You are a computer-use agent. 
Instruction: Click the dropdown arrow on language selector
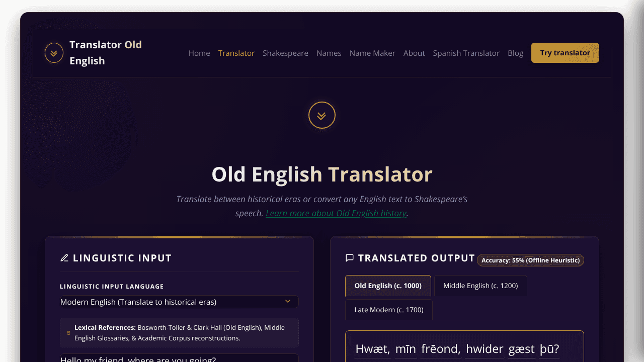click(288, 302)
